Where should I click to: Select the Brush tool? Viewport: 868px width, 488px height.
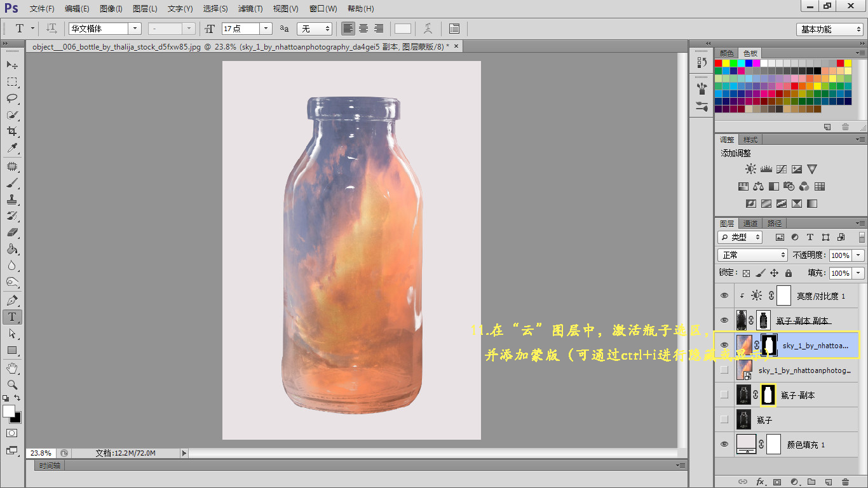pos(12,183)
